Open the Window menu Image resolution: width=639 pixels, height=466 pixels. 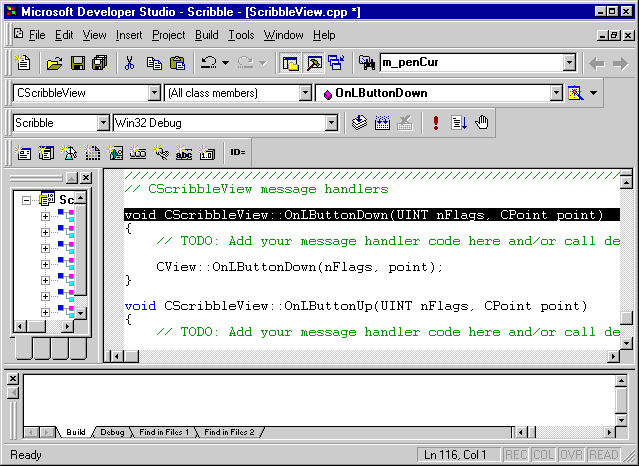tap(284, 35)
